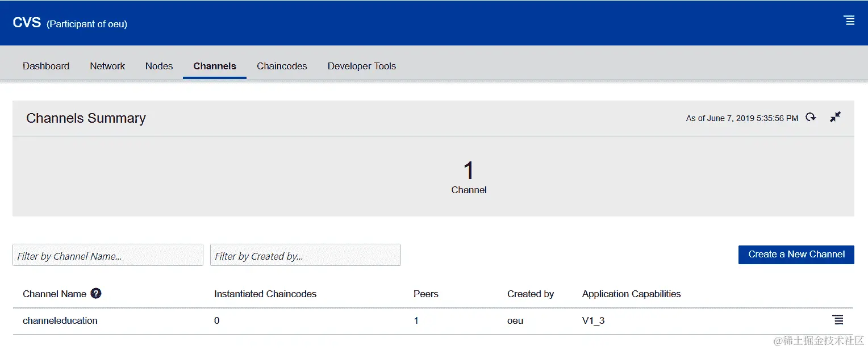Open the channeleducation row actions menu
The image size is (868, 350).
click(x=837, y=320)
